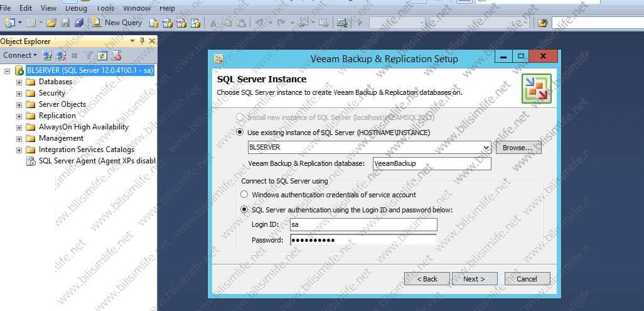Toggle the Object Explorer auto-hide pin

point(142,41)
